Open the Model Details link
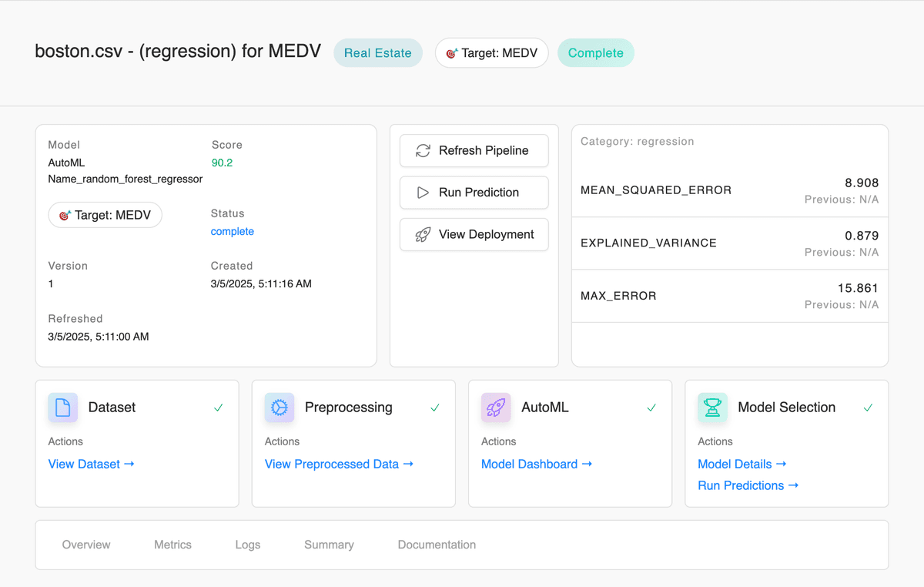The image size is (924, 587). click(x=742, y=464)
